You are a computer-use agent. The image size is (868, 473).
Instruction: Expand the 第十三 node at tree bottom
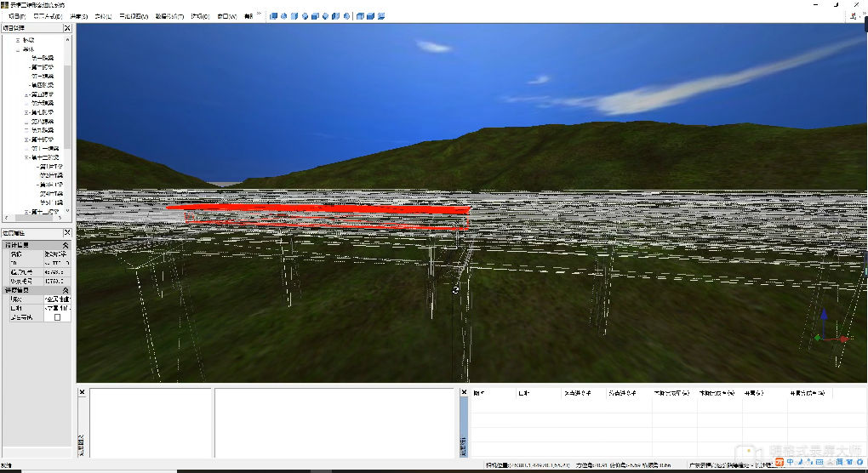(26, 212)
